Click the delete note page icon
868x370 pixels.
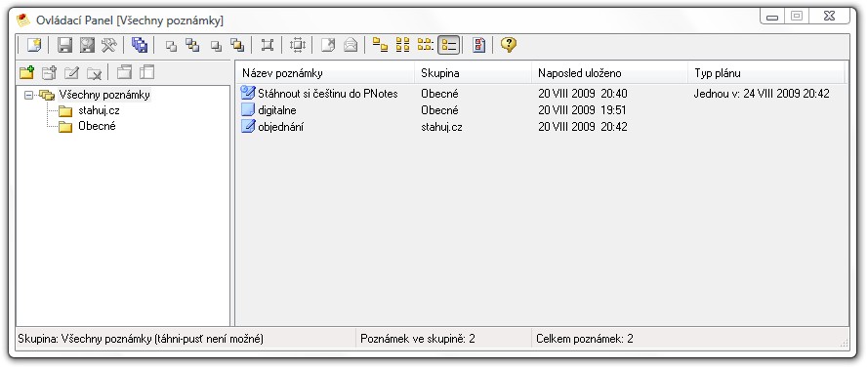328,45
